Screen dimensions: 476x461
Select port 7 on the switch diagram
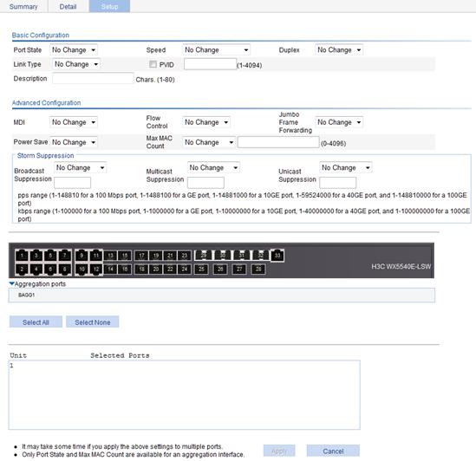(64, 256)
